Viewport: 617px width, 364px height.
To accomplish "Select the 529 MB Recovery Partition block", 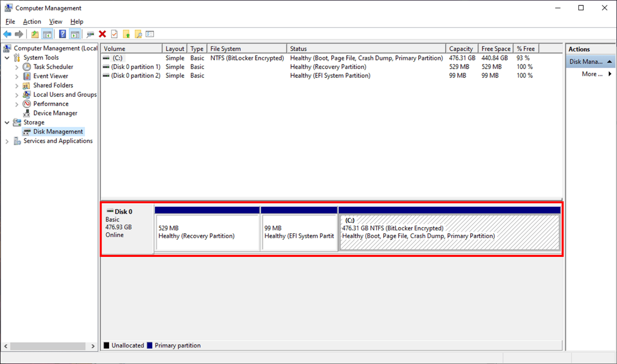I will 207,229.
